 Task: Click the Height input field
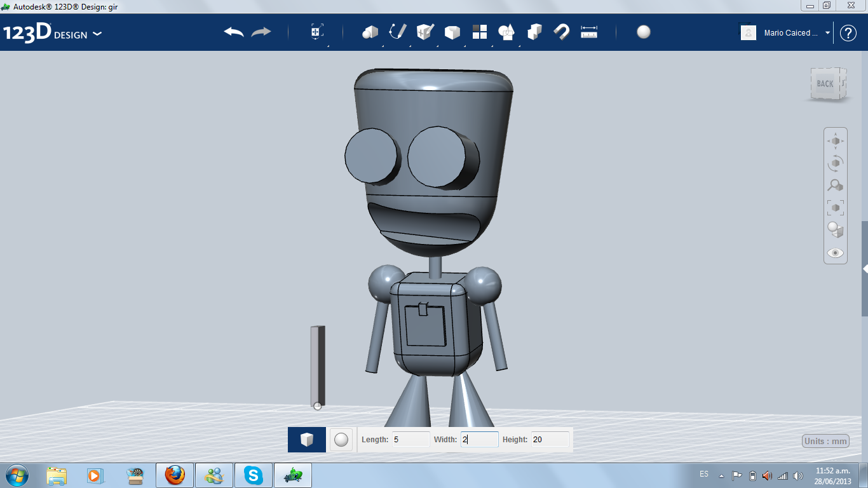pyautogui.click(x=550, y=439)
